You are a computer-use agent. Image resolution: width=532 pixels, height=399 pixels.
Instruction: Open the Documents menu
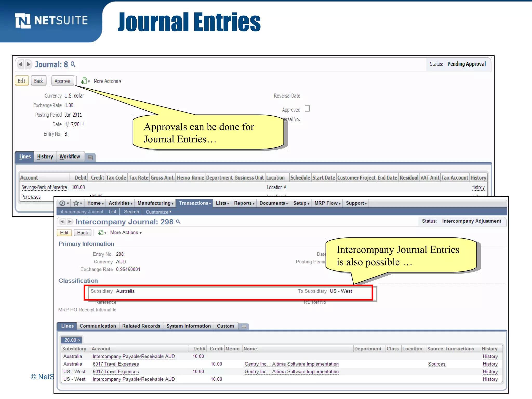point(274,203)
